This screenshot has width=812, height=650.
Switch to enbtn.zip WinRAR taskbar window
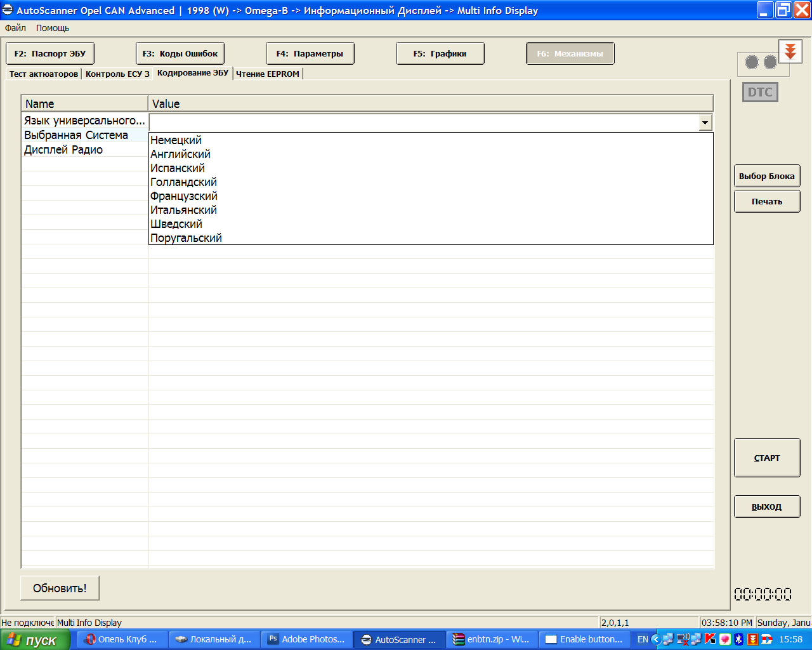point(492,639)
